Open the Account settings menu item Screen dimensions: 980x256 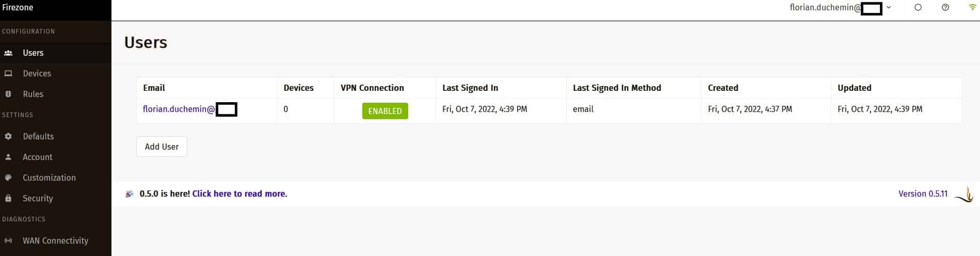pos(38,157)
